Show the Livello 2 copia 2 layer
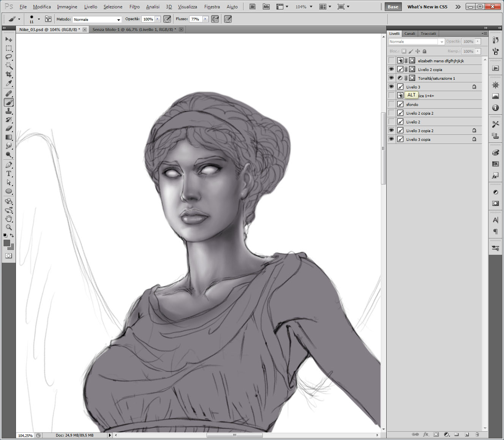 [391, 113]
